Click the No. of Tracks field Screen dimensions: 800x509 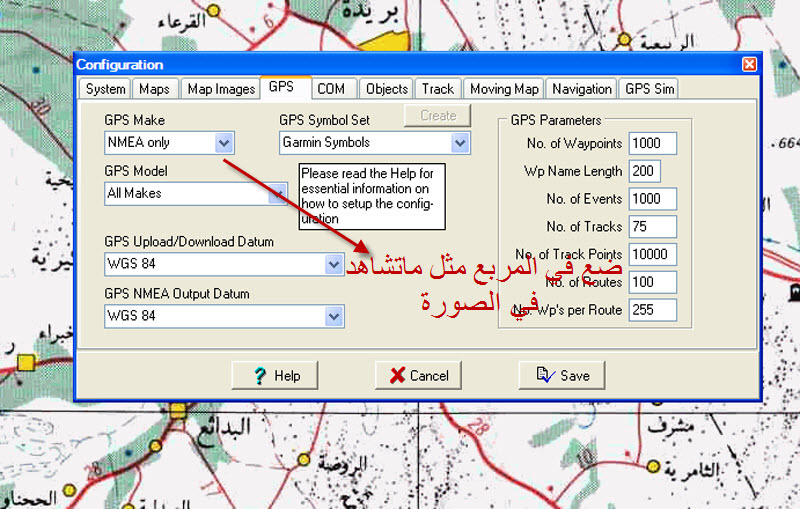click(653, 226)
